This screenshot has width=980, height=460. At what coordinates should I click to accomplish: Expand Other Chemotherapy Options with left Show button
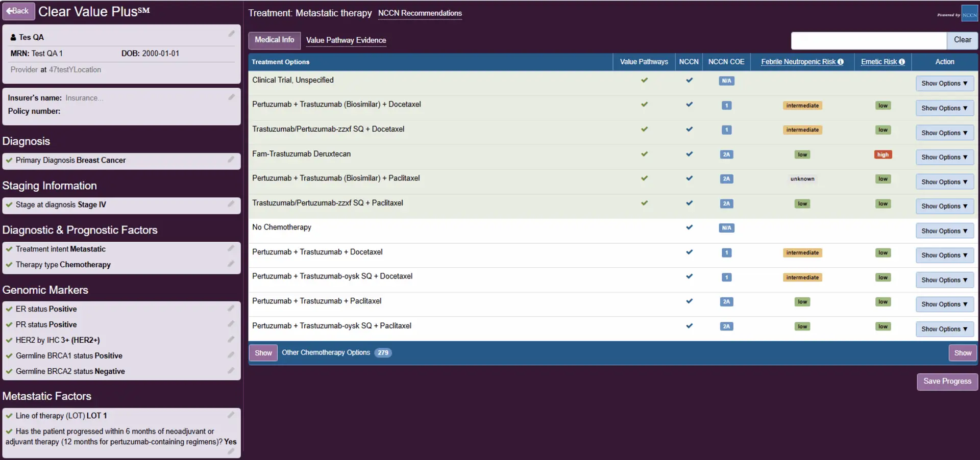click(263, 353)
